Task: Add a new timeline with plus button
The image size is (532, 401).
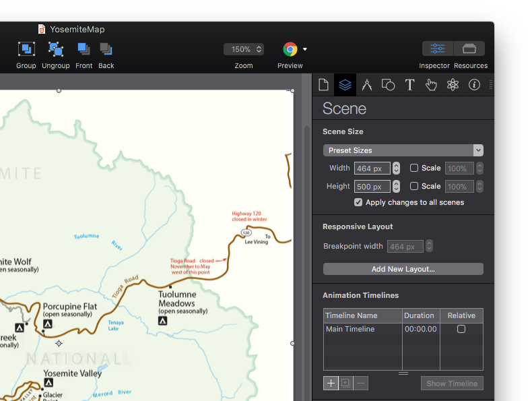Action: 331,383
